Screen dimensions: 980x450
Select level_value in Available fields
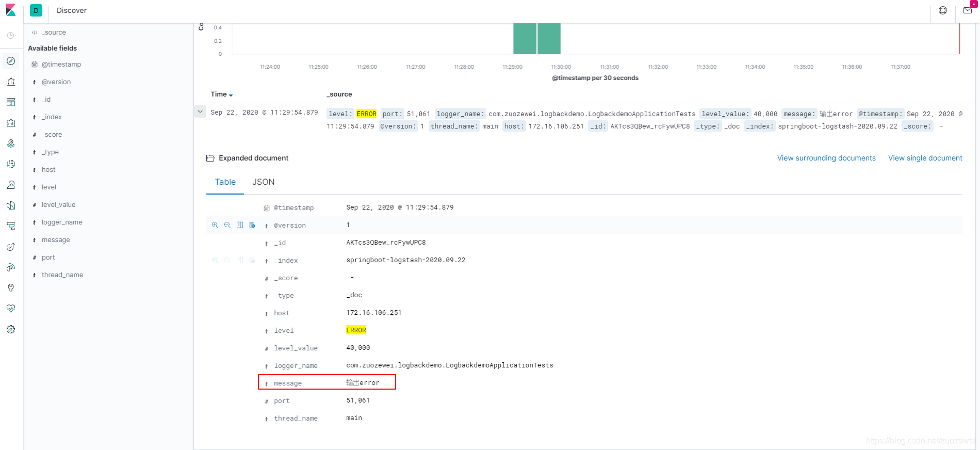point(58,205)
